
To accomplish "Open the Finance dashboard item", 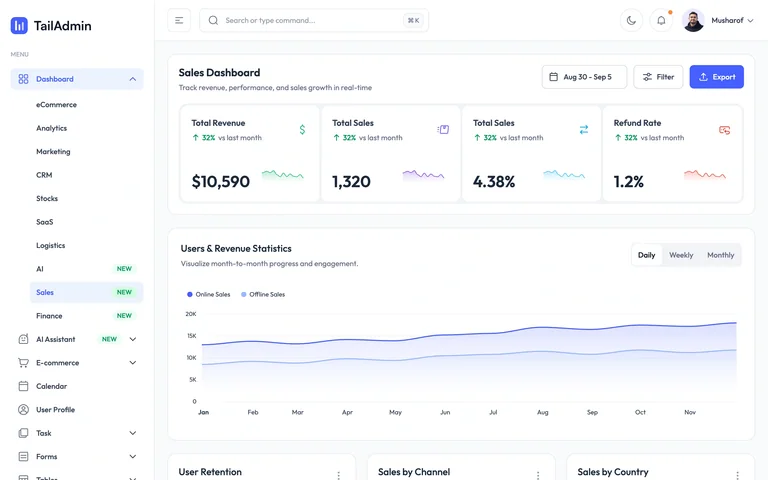I will 49,316.
